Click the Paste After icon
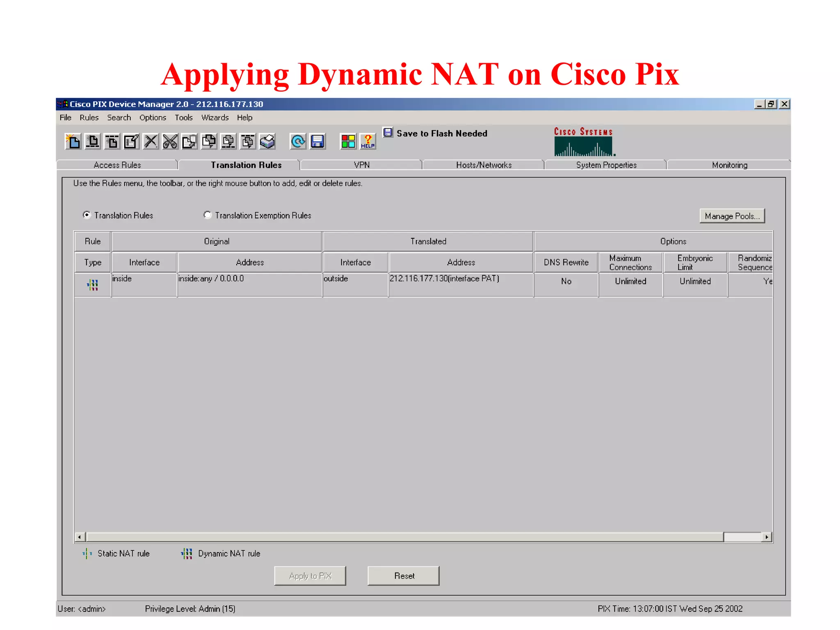This screenshot has height=630, width=840. point(248,142)
